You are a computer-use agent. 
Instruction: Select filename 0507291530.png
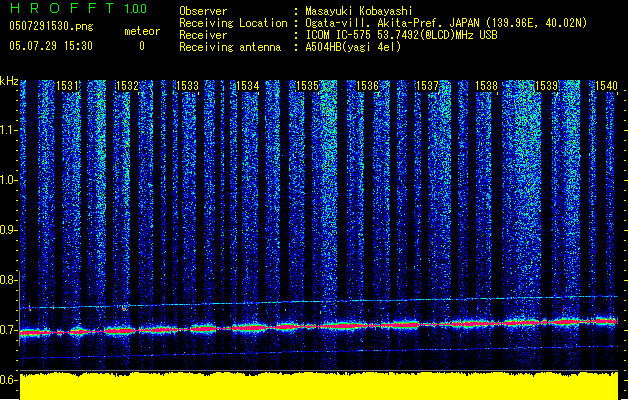(x=51, y=26)
